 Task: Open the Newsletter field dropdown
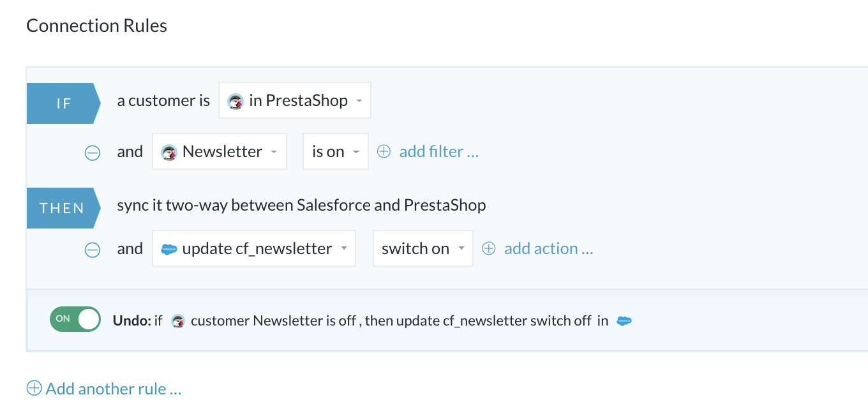[220, 151]
